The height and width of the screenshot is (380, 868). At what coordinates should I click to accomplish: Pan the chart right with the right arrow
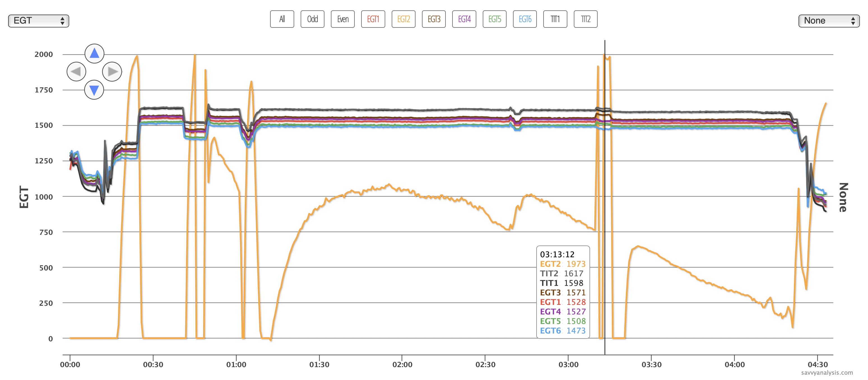pos(112,72)
